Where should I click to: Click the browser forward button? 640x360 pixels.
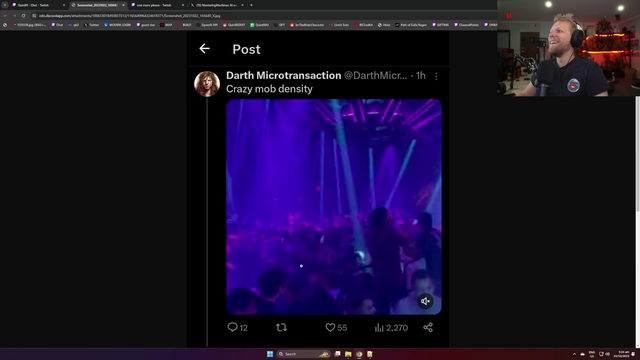point(14,16)
